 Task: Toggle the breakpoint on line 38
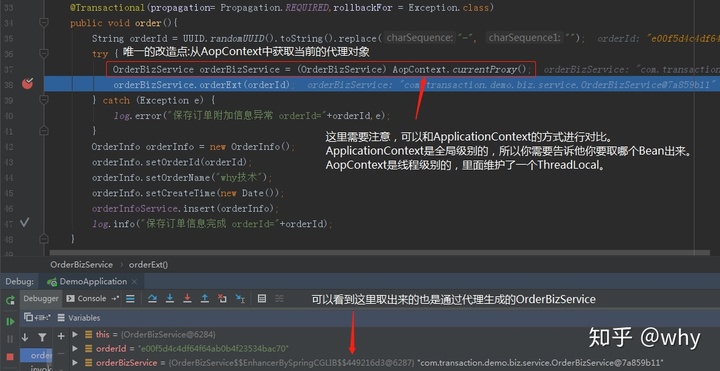coord(28,84)
